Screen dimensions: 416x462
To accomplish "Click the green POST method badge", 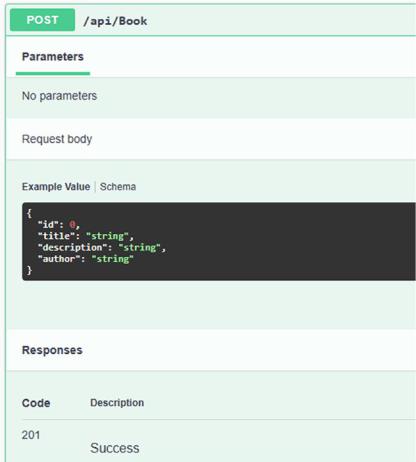I will [42, 20].
